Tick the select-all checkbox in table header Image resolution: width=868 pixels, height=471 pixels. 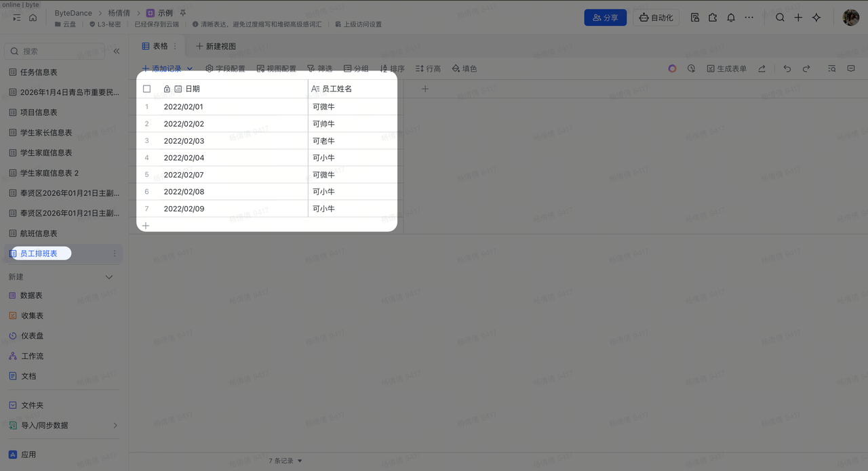click(146, 89)
